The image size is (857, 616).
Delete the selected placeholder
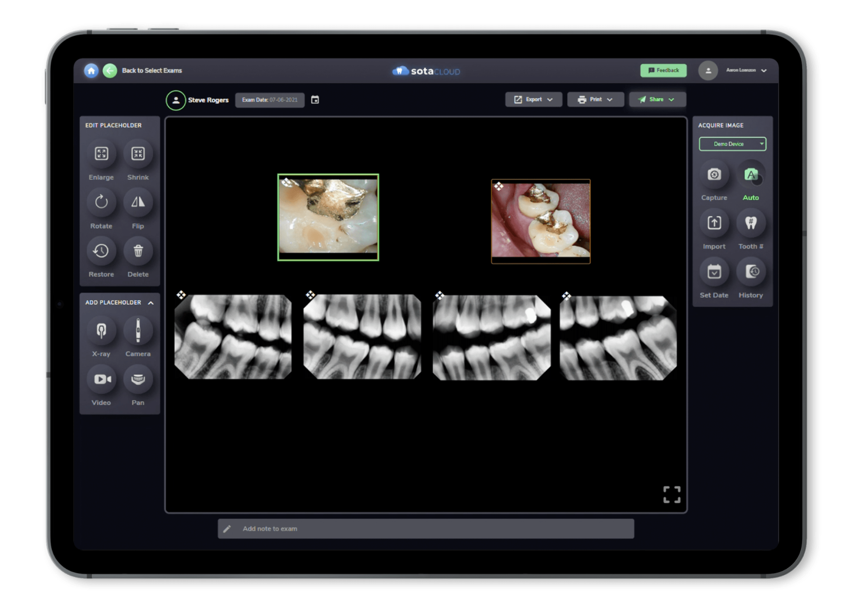coord(138,251)
